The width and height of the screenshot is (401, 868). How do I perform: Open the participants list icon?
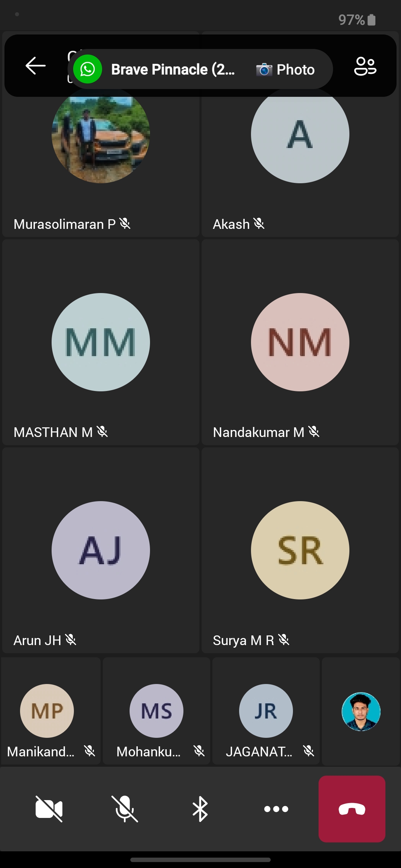coord(365,66)
